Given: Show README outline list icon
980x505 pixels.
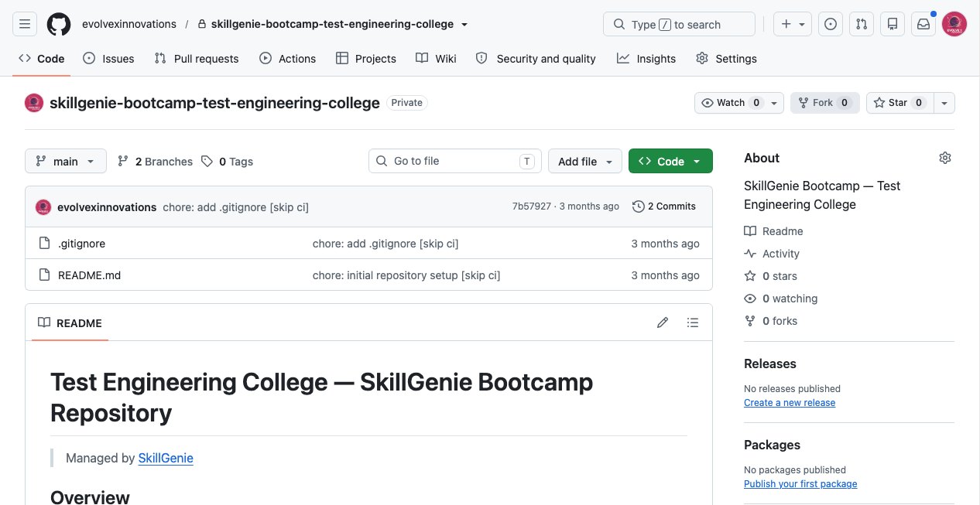Looking at the screenshot, I should pos(693,322).
